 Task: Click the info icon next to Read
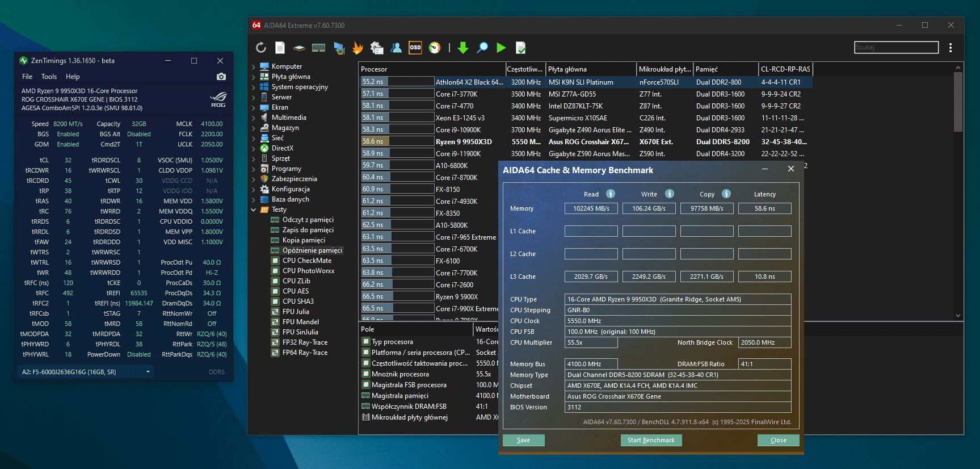click(611, 194)
